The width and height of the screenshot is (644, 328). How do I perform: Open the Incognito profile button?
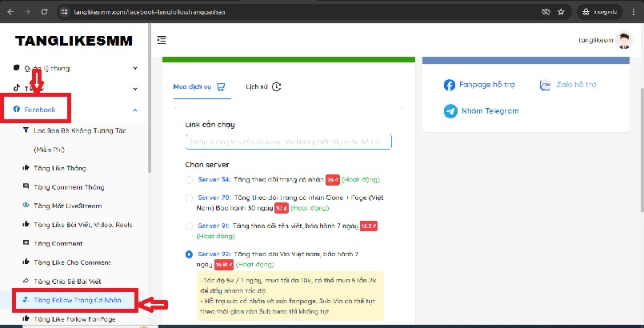(600, 12)
